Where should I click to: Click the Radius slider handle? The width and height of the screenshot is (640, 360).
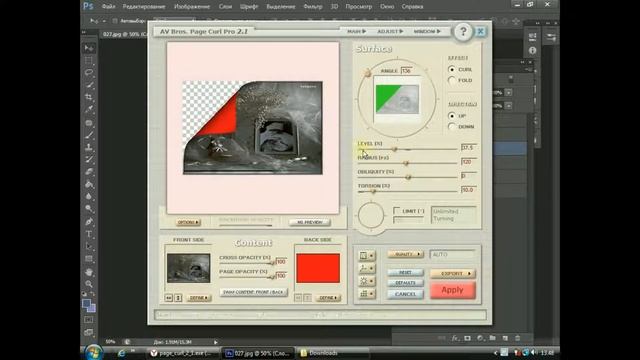(405, 163)
